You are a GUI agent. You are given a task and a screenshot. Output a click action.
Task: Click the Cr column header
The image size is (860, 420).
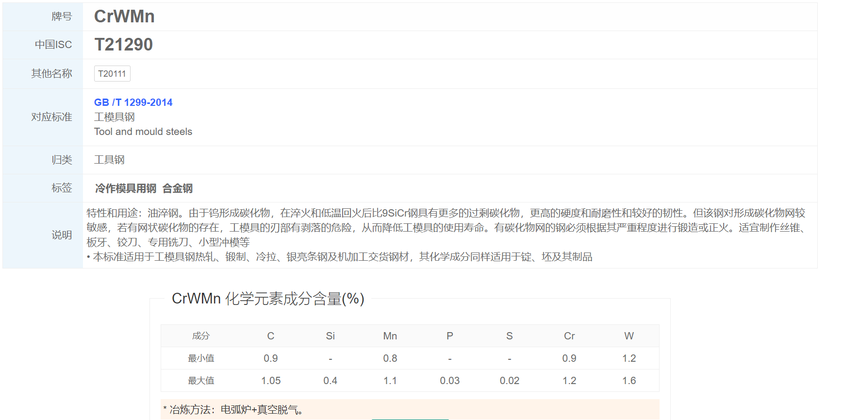[569, 336]
